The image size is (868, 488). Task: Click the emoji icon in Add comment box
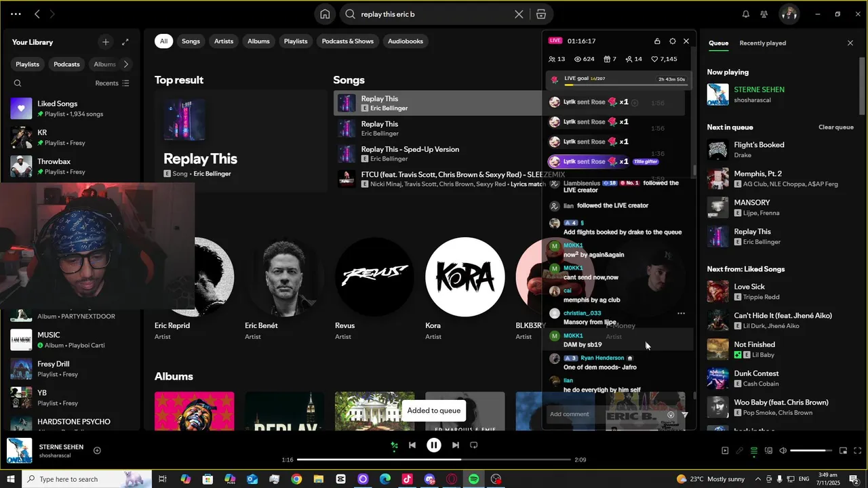point(671,415)
